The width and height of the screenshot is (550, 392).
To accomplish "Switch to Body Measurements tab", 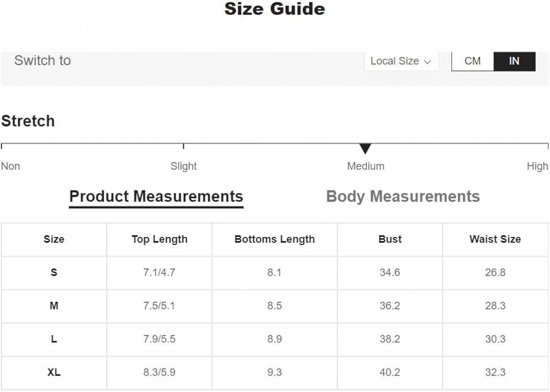I will (403, 197).
